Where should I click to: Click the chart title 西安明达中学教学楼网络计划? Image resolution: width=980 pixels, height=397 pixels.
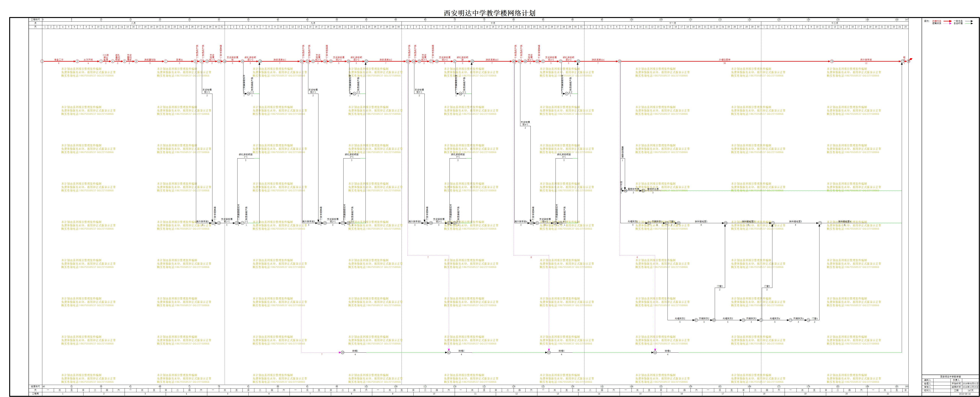(490, 13)
